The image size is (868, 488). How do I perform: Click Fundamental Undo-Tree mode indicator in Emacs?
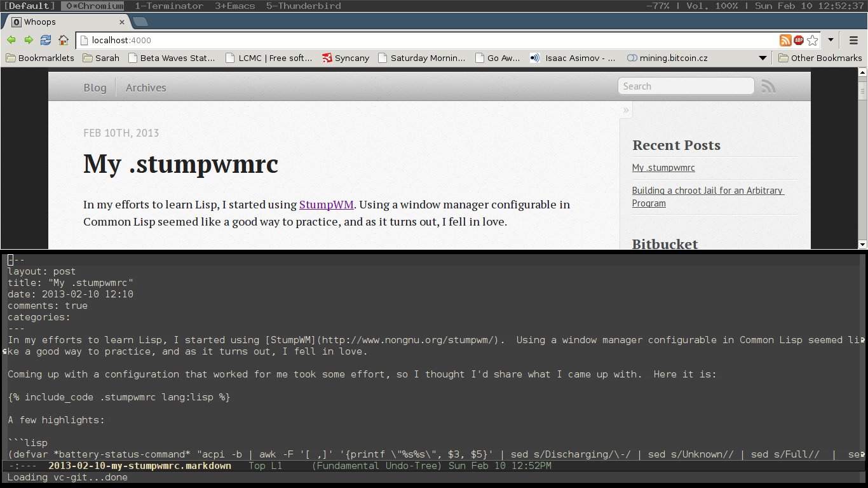(377, 466)
